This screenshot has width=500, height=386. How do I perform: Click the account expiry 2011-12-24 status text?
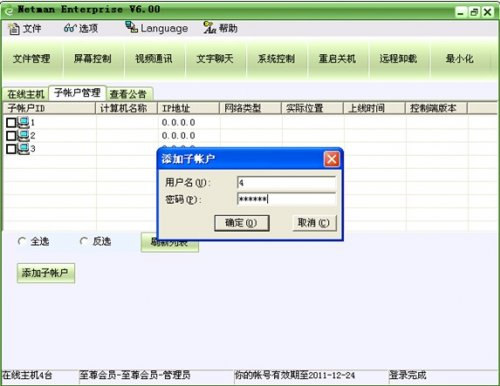(295, 375)
